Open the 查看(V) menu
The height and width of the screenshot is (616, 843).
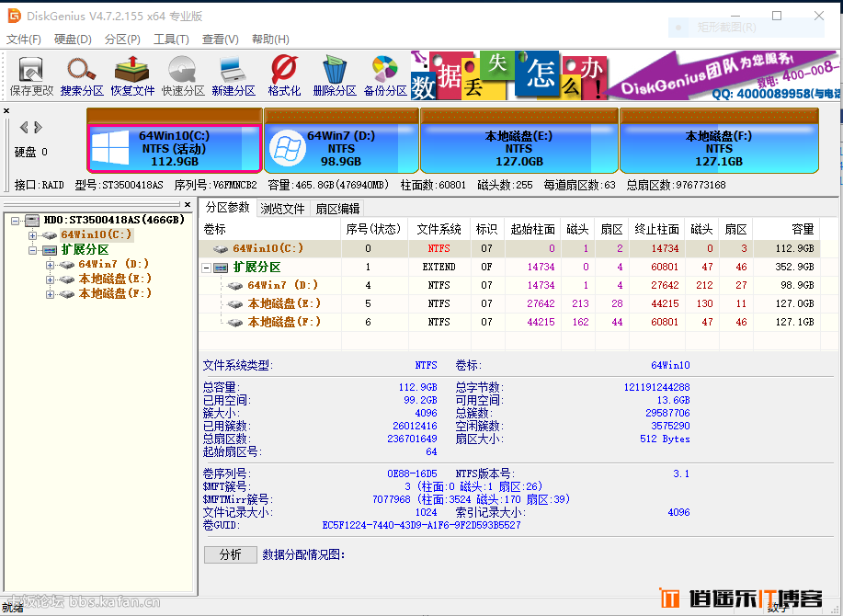(x=221, y=40)
